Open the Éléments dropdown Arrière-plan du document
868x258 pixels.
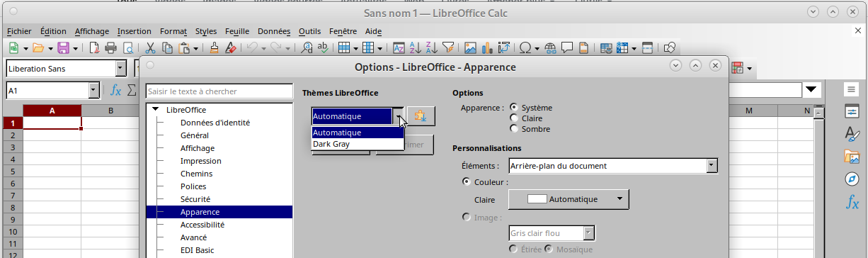click(x=613, y=166)
